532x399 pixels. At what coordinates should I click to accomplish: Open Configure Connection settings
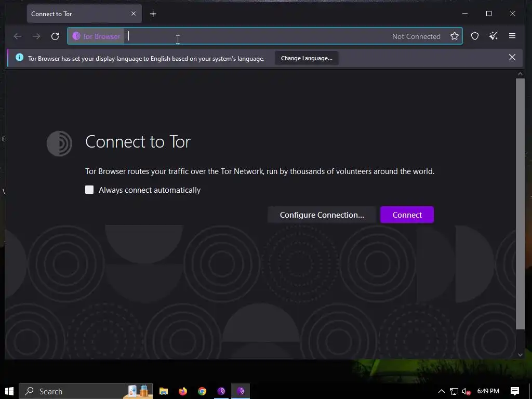(x=322, y=215)
